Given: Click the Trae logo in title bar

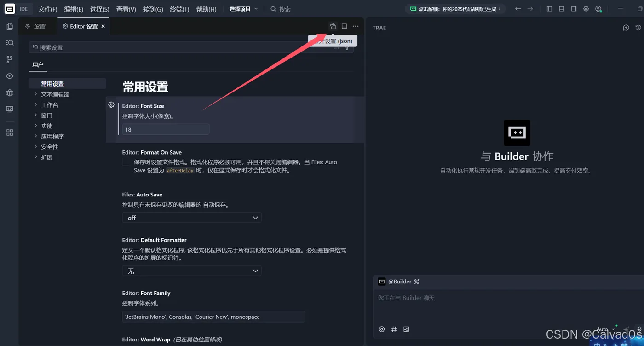Looking at the screenshot, I should click(10, 9).
